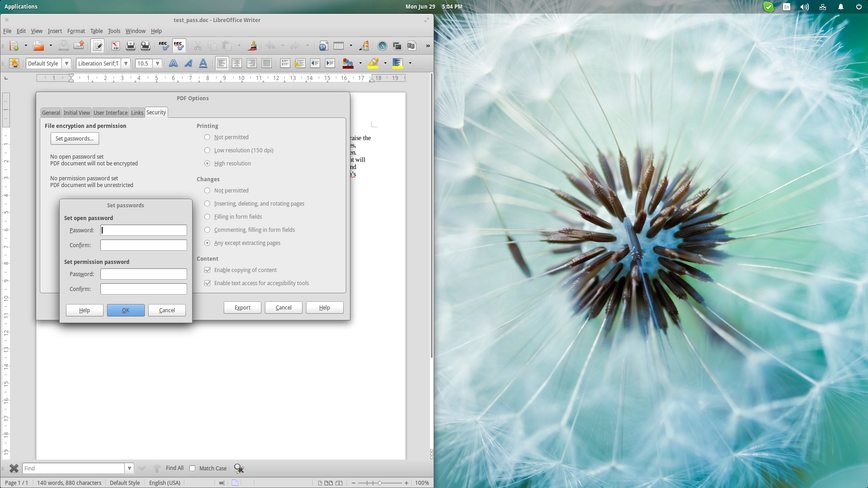The width and height of the screenshot is (868, 488).
Task: Click the Underline formatting icon
Action: 203,63
